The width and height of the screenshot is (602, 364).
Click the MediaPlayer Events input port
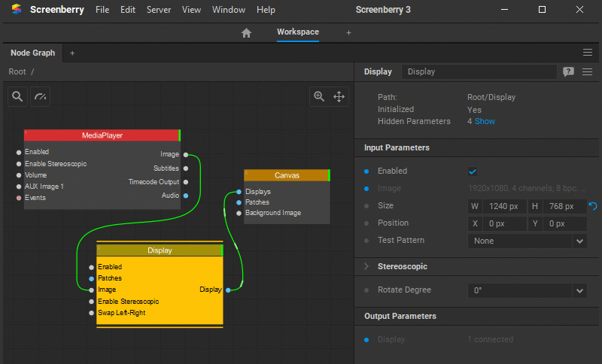tap(19, 198)
